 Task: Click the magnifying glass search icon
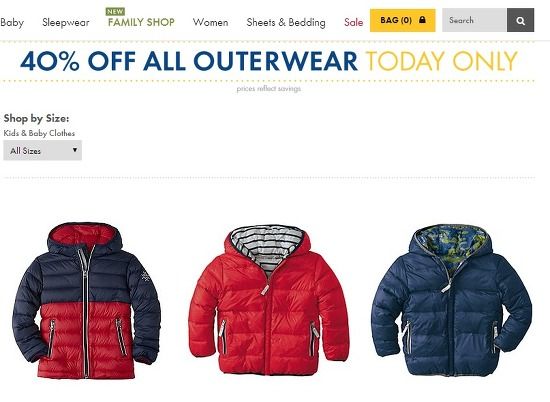[521, 20]
